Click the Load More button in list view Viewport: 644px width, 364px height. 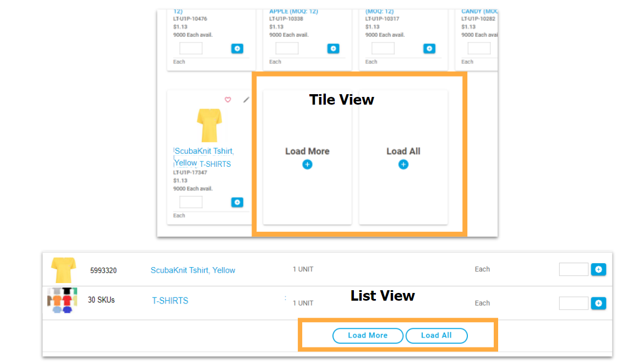pos(368,335)
